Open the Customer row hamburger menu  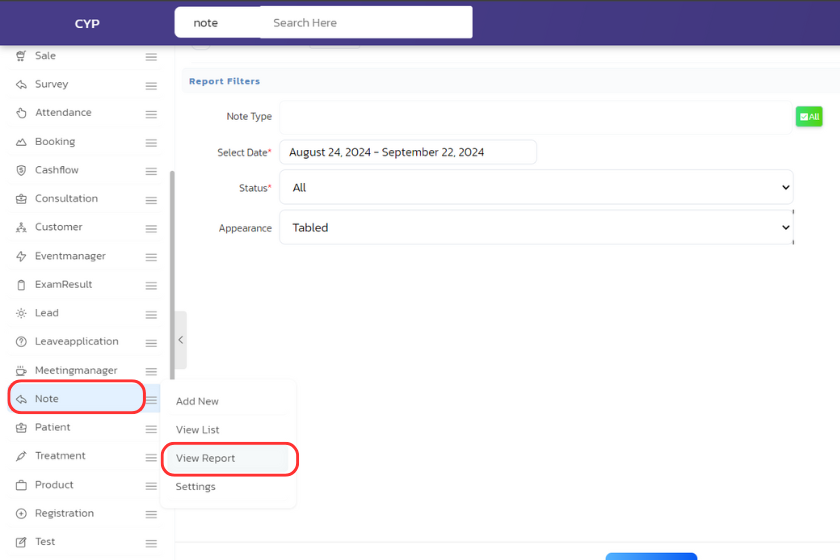pos(151,228)
